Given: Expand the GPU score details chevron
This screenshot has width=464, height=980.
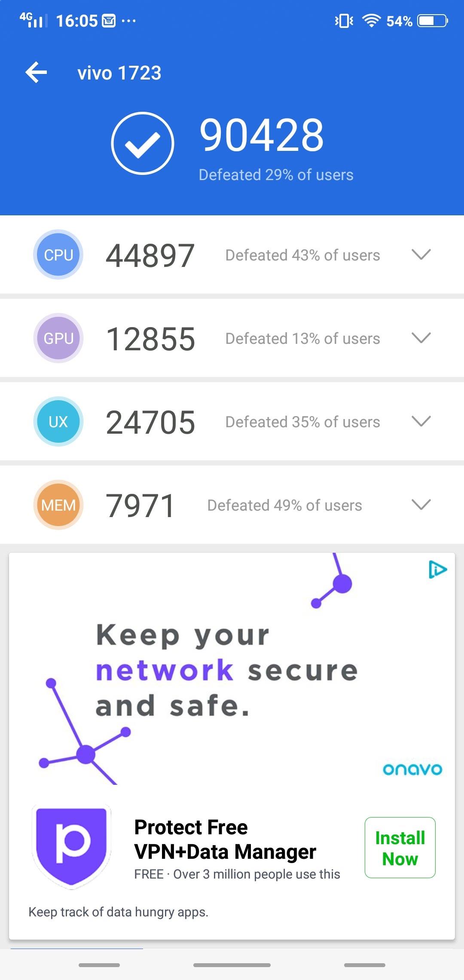Looking at the screenshot, I should (421, 338).
